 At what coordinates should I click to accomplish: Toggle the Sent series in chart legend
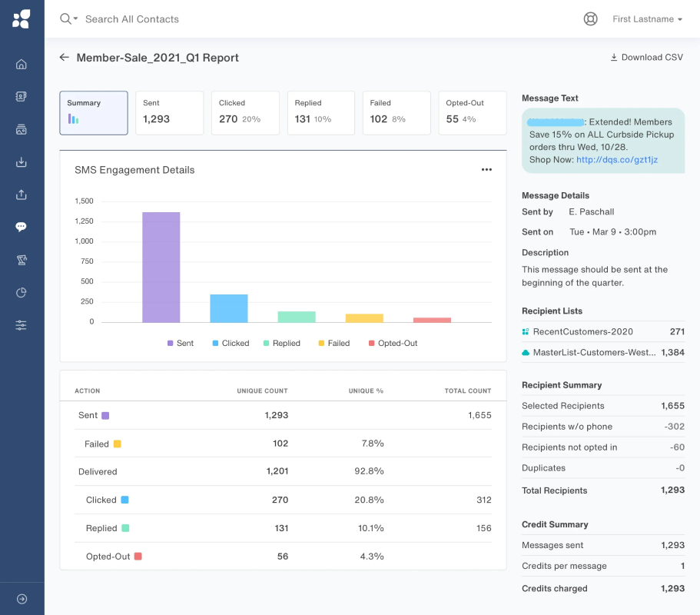[x=181, y=343]
